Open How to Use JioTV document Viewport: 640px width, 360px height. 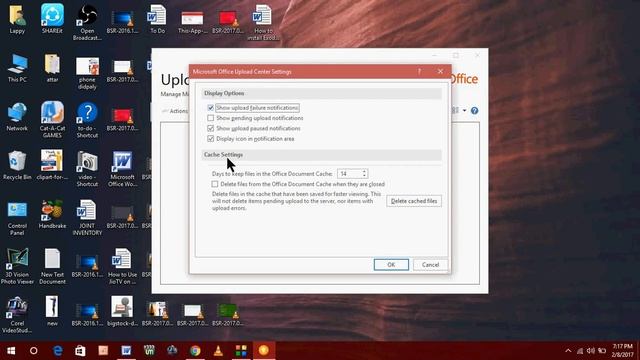click(122, 267)
